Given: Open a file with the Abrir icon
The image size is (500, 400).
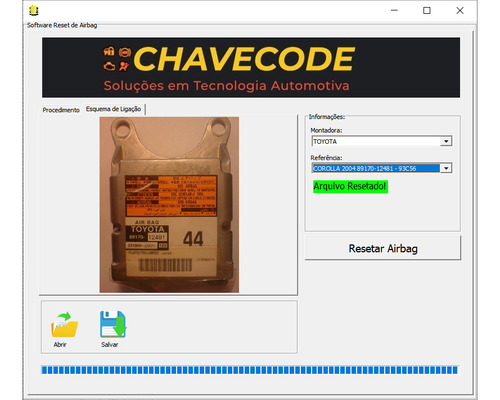Looking at the screenshot, I should [x=64, y=324].
